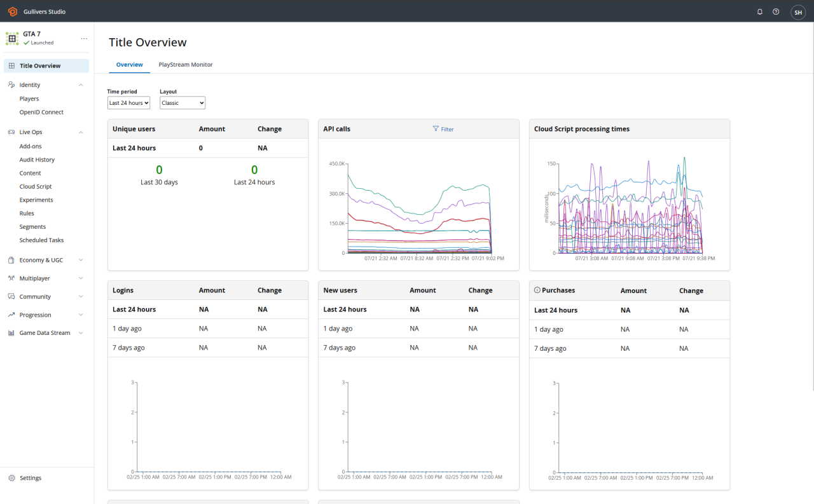Click the ellipsis menu next to GTA 7
This screenshot has width=814, height=504.
click(x=84, y=38)
